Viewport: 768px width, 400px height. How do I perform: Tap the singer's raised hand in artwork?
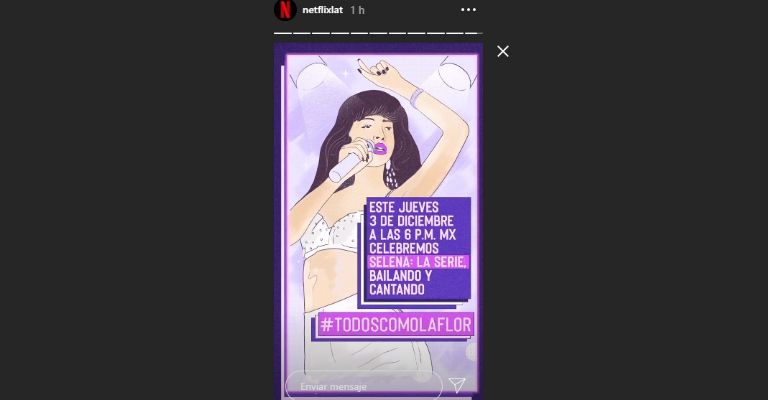tap(375, 68)
